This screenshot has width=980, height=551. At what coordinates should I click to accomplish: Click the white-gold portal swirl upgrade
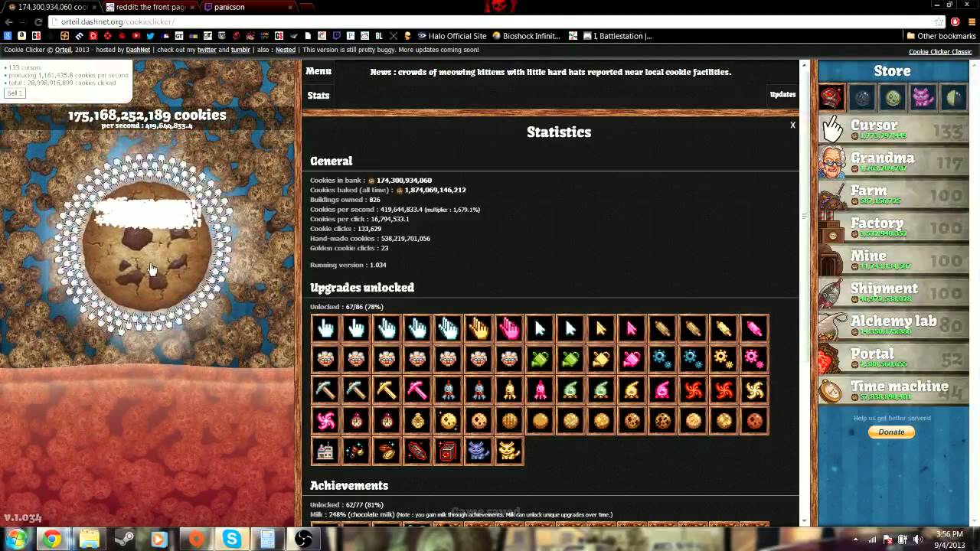754,390
